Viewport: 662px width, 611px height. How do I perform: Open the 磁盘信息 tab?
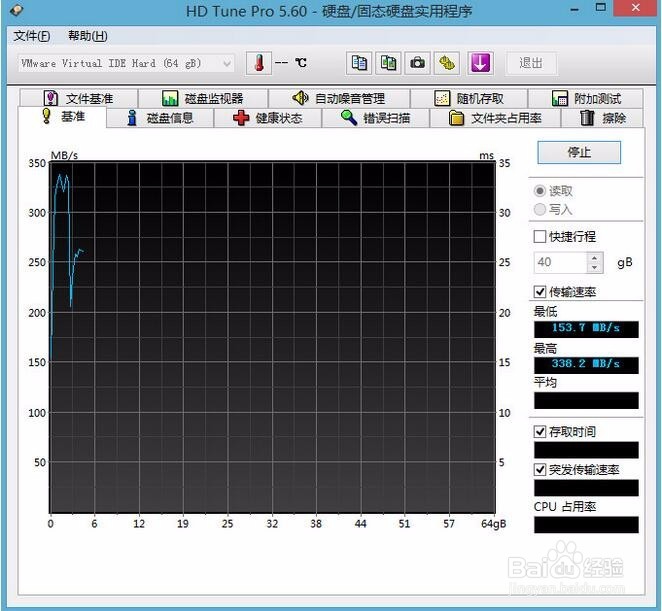point(160,118)
